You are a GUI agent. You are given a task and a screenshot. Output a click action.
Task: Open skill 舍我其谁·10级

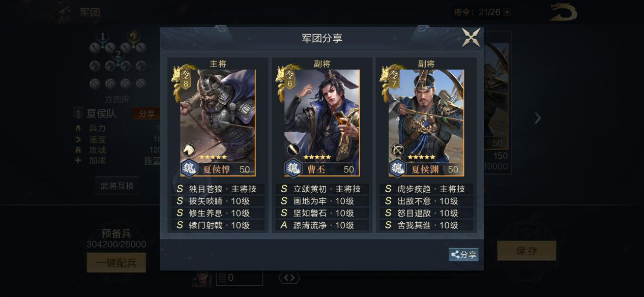tap(426, 225)
